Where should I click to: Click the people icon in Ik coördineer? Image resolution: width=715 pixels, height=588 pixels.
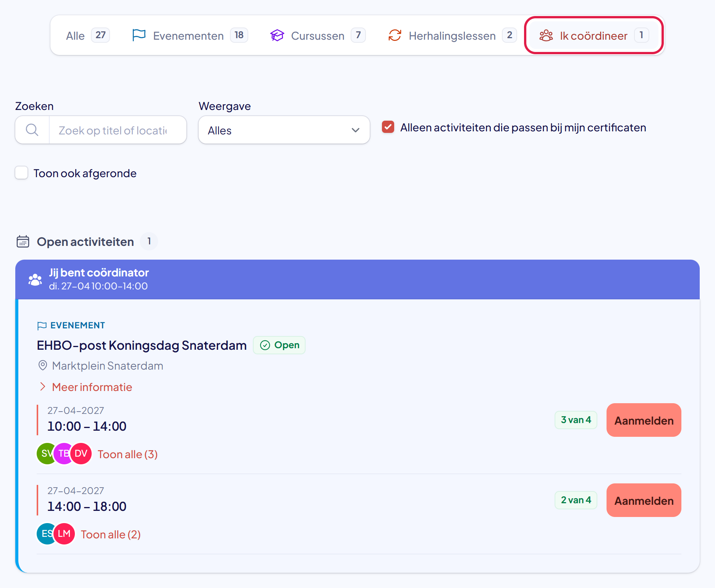(546, 36)
